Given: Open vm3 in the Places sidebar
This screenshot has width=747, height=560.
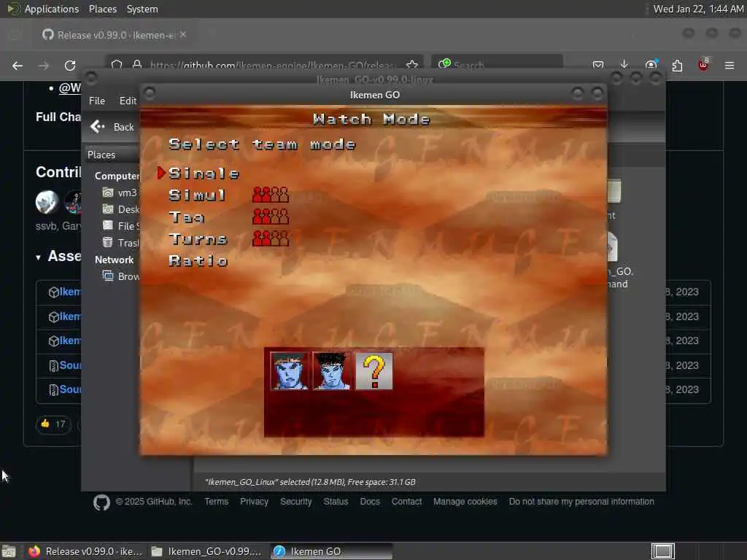Looking at the screenshot, I should (120, 192).
